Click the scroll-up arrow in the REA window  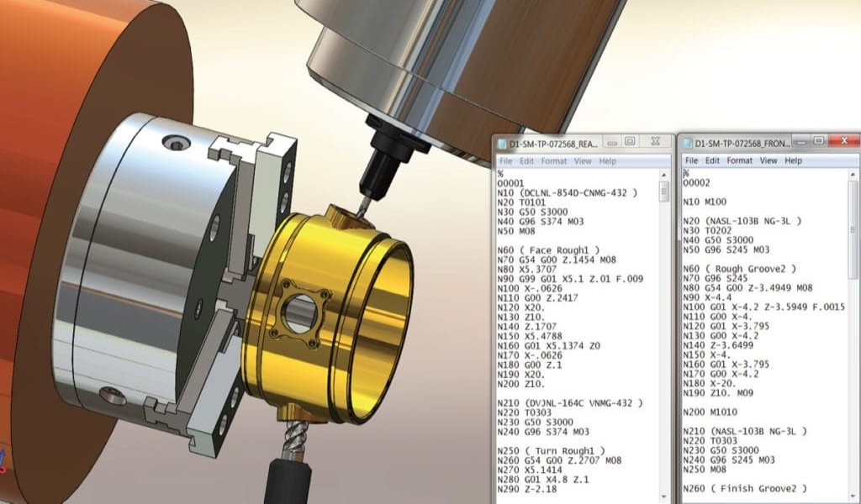click(x=665, y=174)
